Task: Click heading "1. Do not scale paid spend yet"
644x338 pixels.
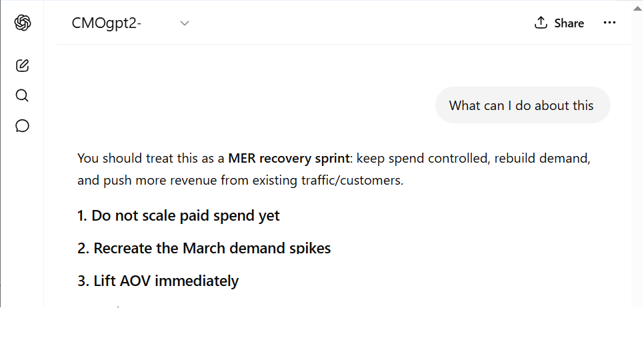Action: click(178, 215)
